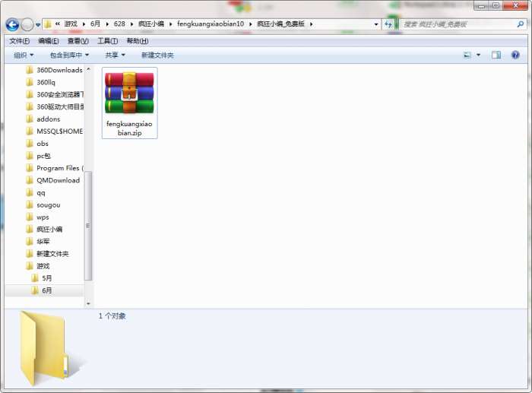Open recent locations dropdown beside Forward button

38,25
